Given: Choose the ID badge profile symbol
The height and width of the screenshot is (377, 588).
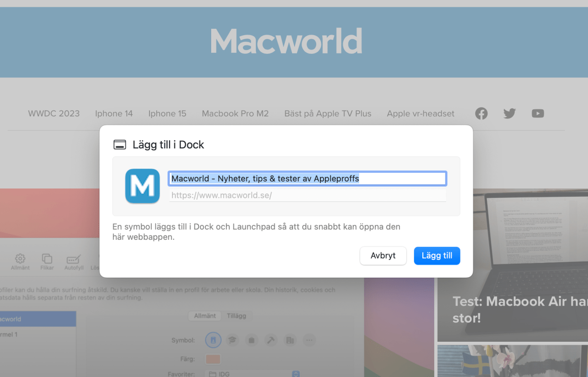Looking at the screenshot, I should 213,340.
